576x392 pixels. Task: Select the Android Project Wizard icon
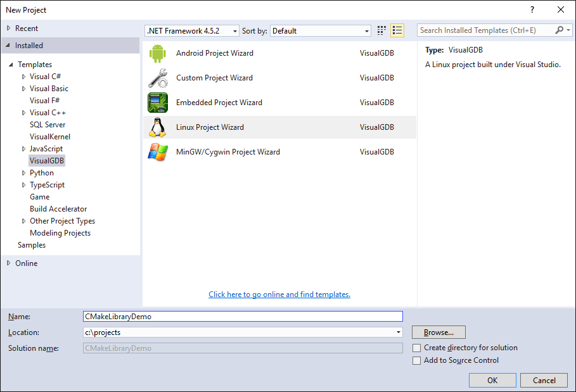158,53
